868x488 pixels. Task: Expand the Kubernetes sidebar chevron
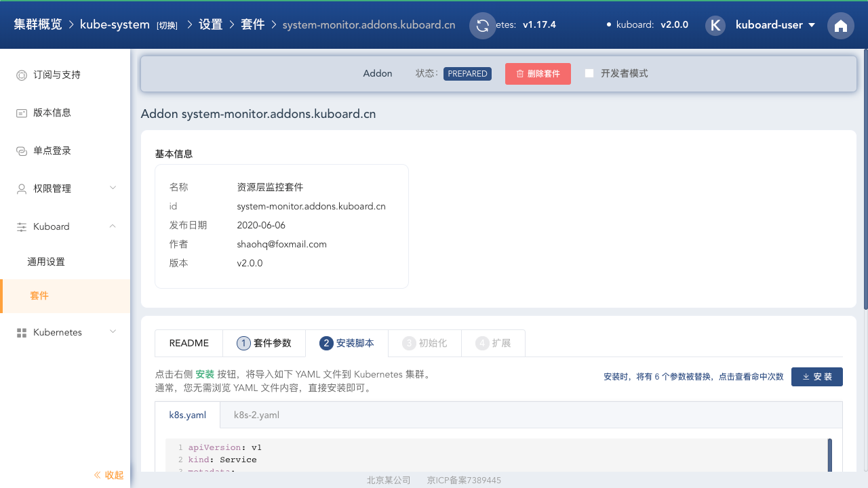coord(113,331)
